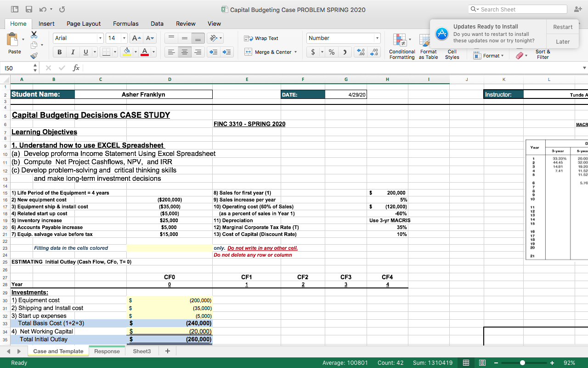
Task: Open the Conditional Formatting menu
Action: [402, 47]
